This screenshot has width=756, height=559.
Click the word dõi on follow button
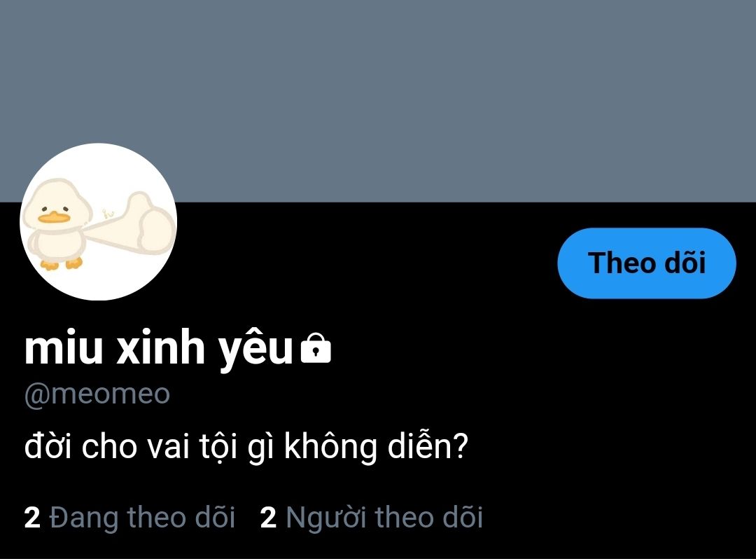pyautogui.click(x=685, y=263)
